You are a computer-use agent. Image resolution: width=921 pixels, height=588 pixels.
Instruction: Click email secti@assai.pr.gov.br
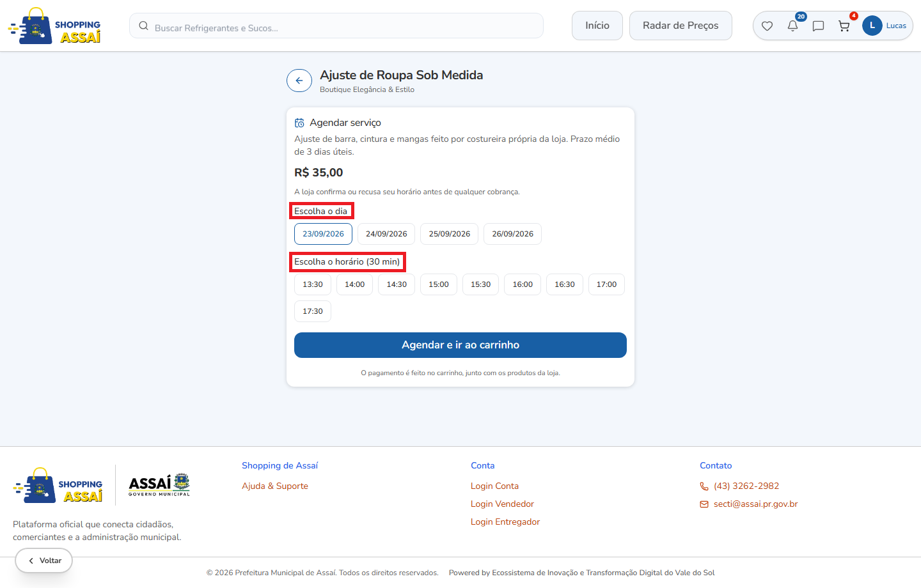756,504
